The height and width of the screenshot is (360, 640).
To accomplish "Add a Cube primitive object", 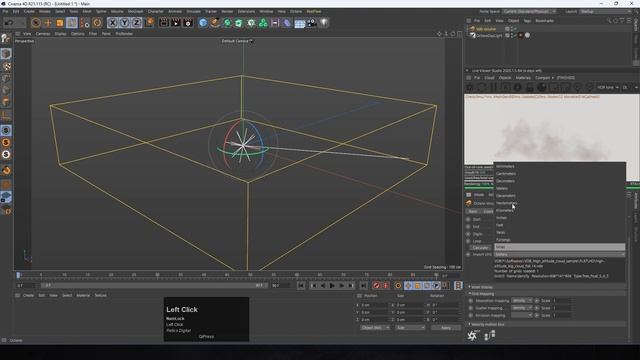I will coord(203,23).
